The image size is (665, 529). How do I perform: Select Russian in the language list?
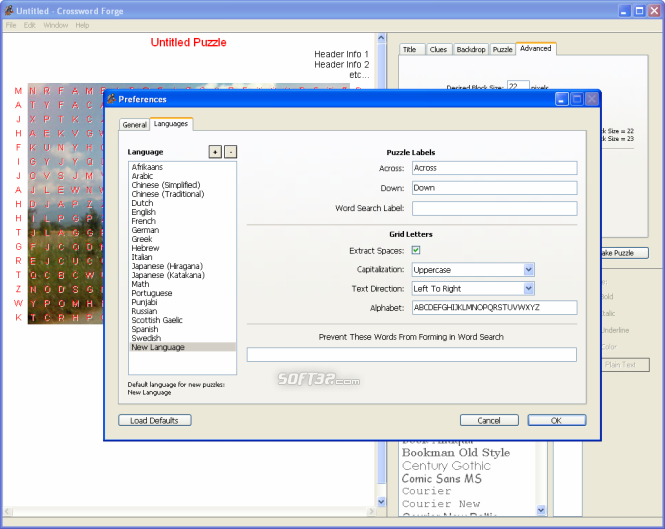click(x=182, y=311)
